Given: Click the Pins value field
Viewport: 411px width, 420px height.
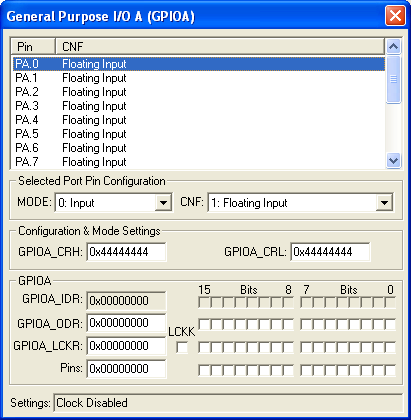Looking at the screenshot, I should pyautogui.click(x=126, y=369).
